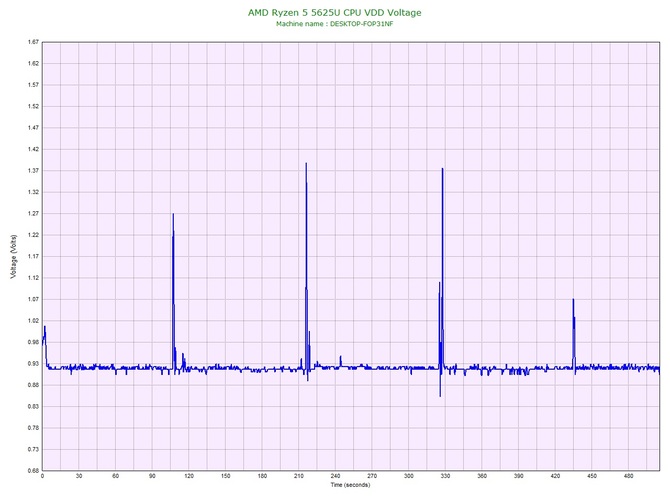Click the 0.78 value on the voltage axis

point(33,428)
